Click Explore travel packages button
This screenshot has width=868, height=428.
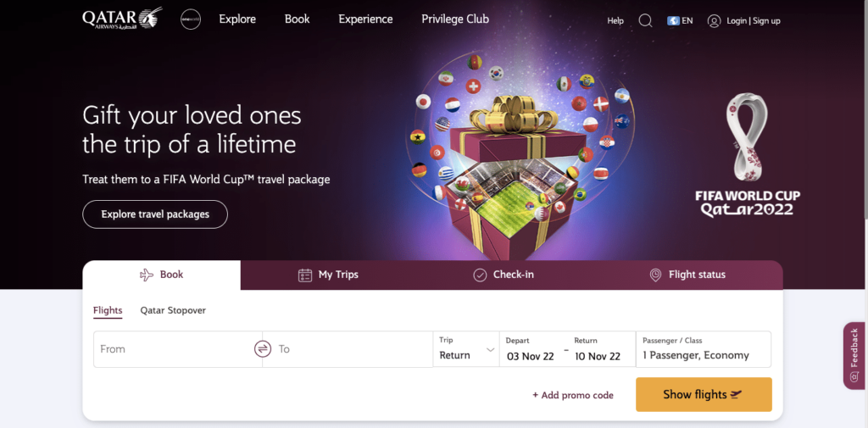(155, 214)
